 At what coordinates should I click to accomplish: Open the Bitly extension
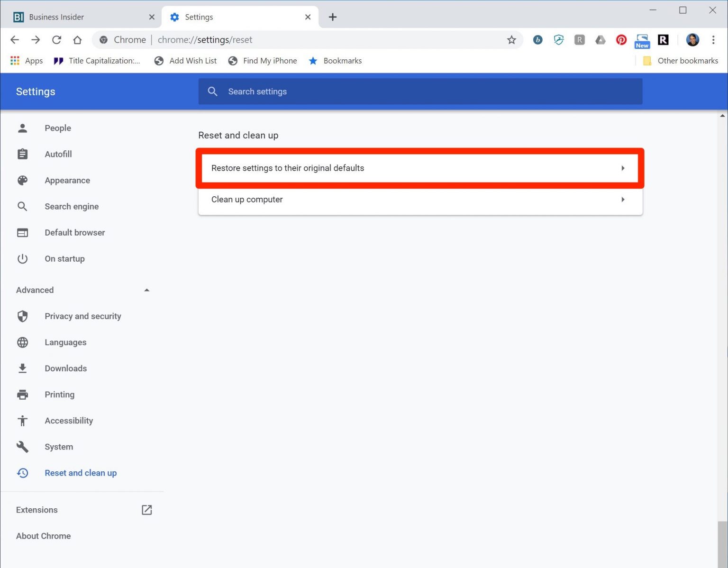[x=537, y=40]
